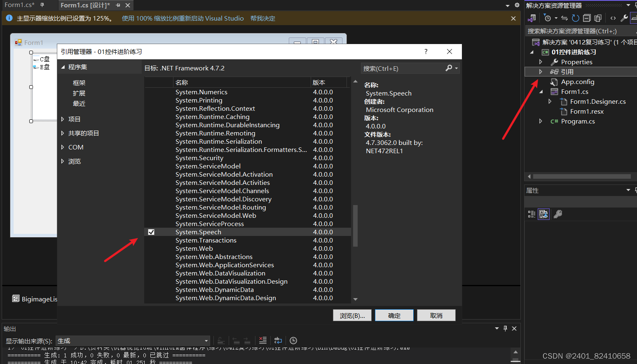Click the 帮我决定 link
The height and width of the screenshot is (364, 637).
point(263,19)
